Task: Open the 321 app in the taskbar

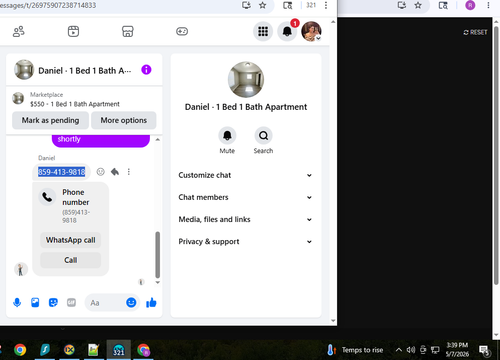Action: coord(119,350)
